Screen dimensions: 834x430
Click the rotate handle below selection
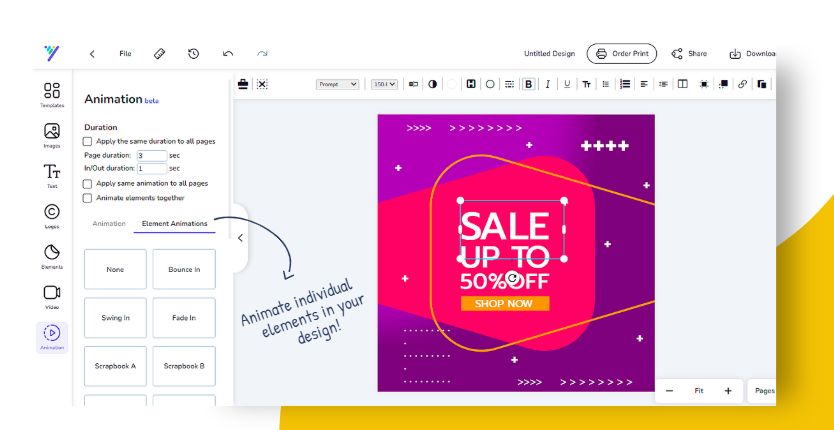coord(512,278)
